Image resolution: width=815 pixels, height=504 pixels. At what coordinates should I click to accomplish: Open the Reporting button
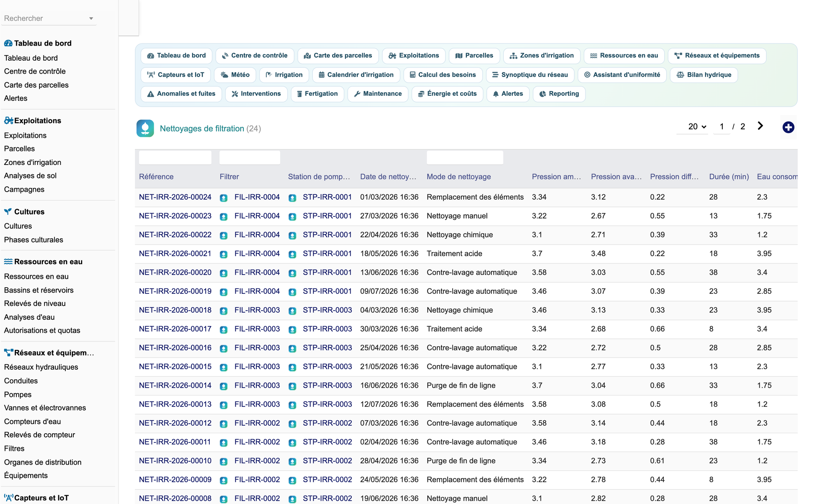[x=559, y=94]
